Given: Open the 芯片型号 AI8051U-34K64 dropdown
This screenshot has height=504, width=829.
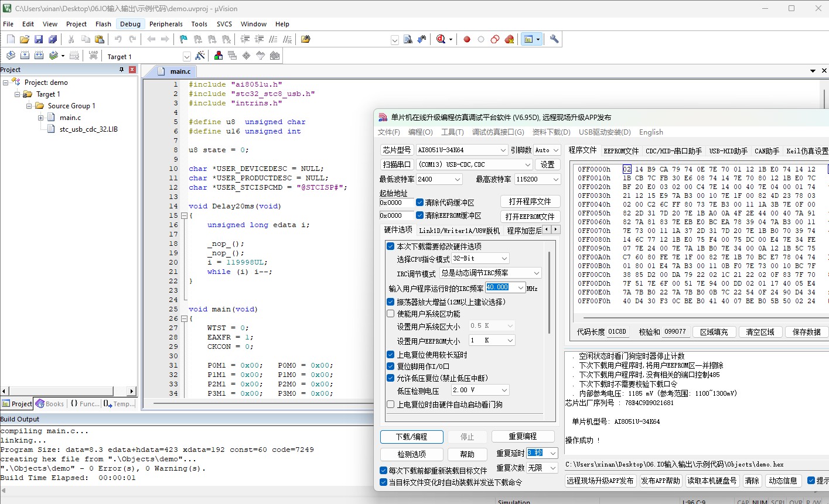Looking at the screenshot, I should coord(462,150).
